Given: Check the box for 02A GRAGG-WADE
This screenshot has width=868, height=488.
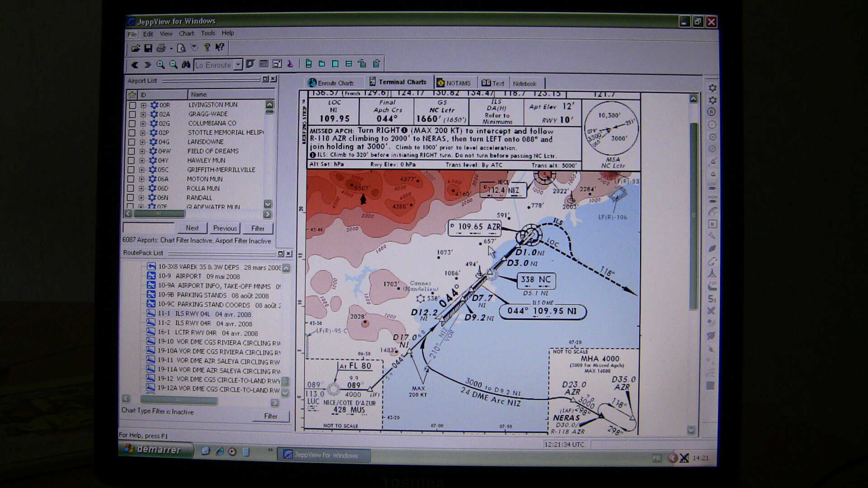Looking at the screenshot, I should (132, 114).
